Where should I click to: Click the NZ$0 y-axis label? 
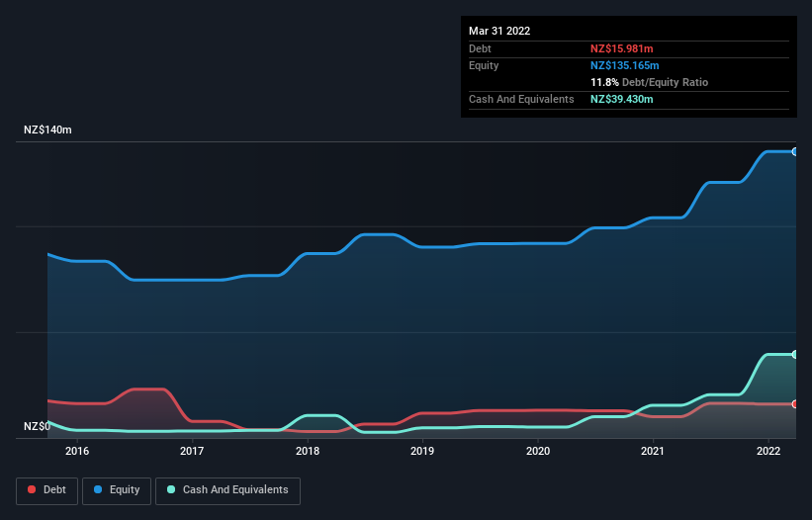pos(38,426)
